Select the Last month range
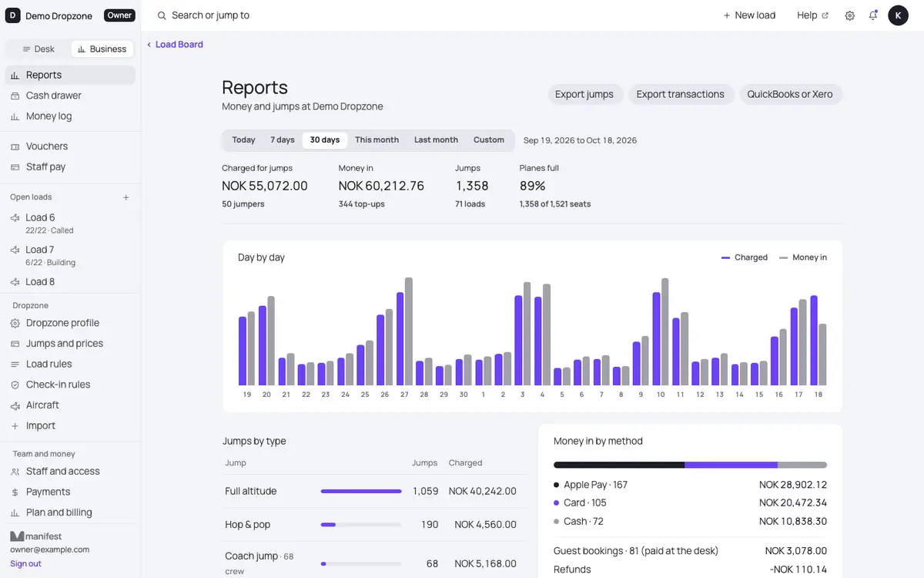This screenshot has width=924, height=578. (436, 140)
